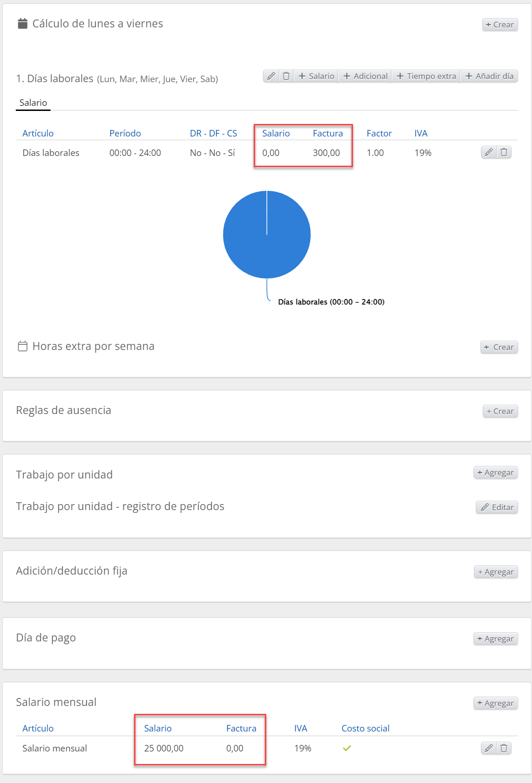Delete the Salario mensual row
The height and width of the screenshot is (783, 532).
point(504,748)
